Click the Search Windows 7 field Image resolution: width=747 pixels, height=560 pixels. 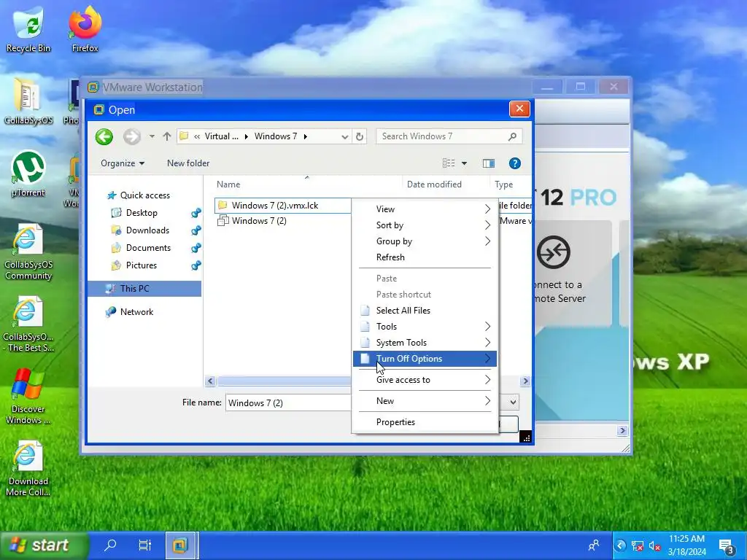click(441, 136)
